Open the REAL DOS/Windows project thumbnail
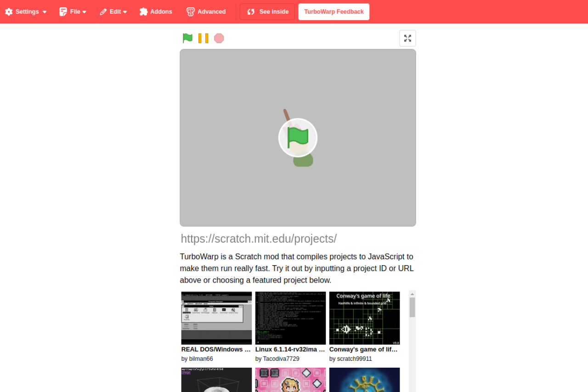 tap(216, 318)
